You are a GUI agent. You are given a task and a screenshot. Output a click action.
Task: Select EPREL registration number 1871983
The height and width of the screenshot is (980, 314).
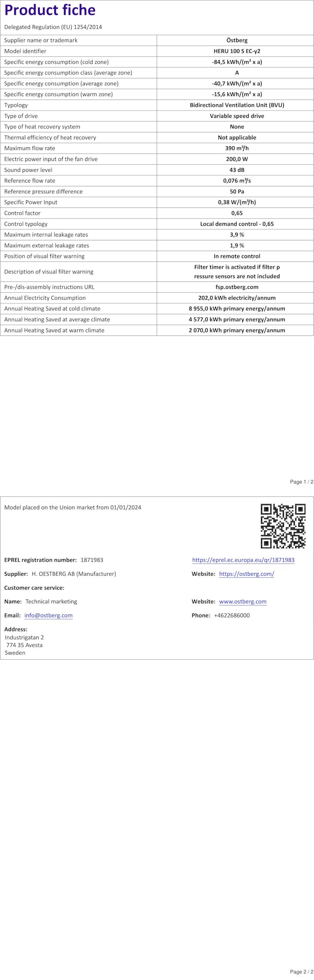point(92,560)
